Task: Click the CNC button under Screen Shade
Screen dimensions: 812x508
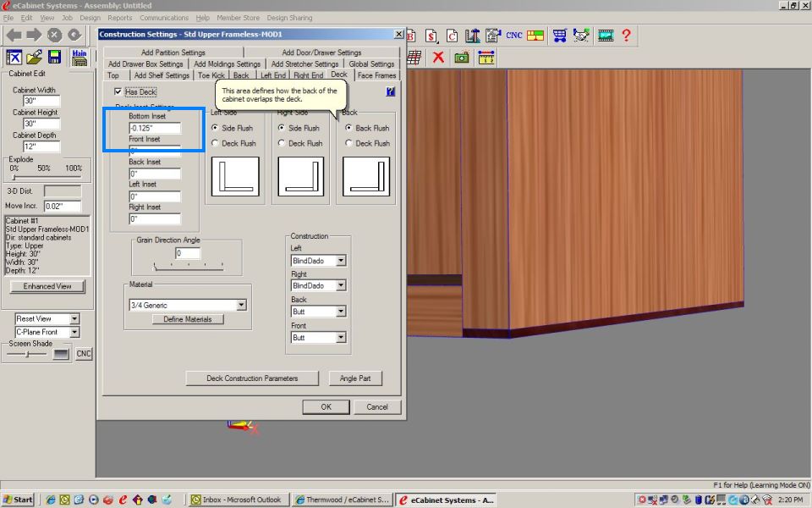Action: pyautogui.click(x=84, y=354)
